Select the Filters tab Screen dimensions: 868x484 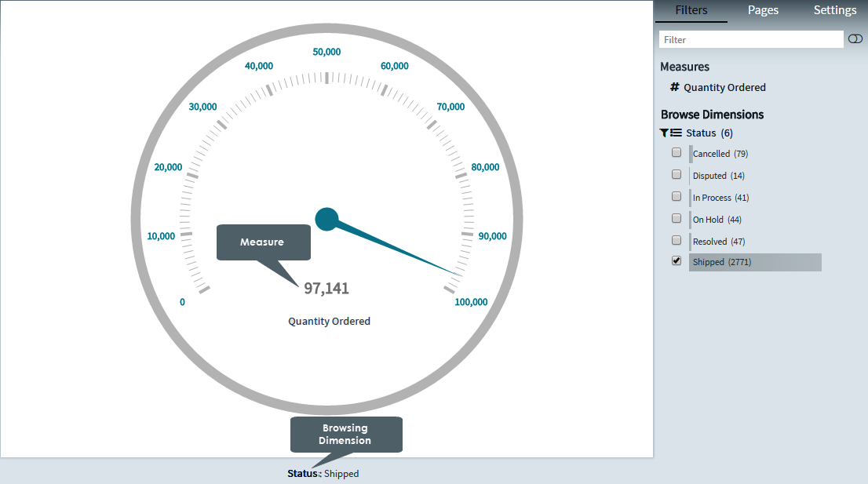click(691, 10)
